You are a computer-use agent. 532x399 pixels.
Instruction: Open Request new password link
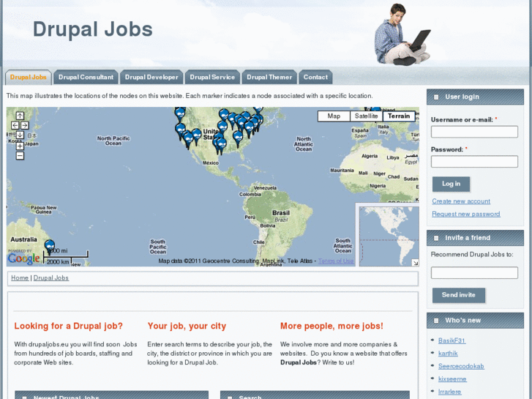[466, 214]
